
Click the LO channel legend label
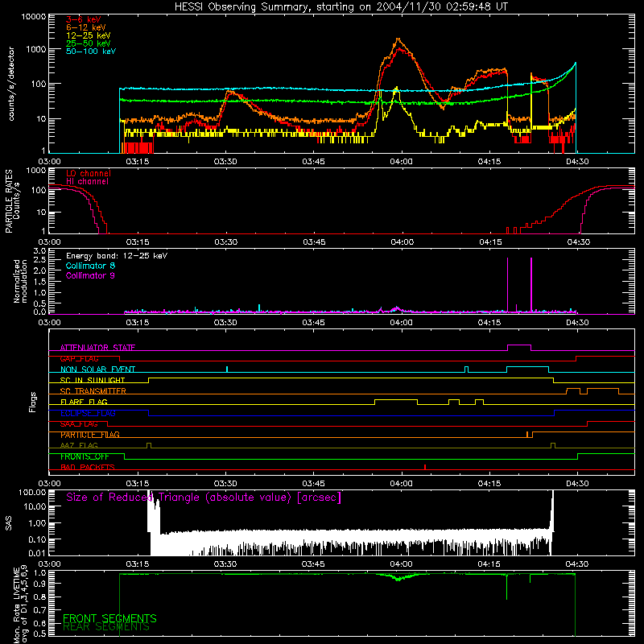point(89,173)
